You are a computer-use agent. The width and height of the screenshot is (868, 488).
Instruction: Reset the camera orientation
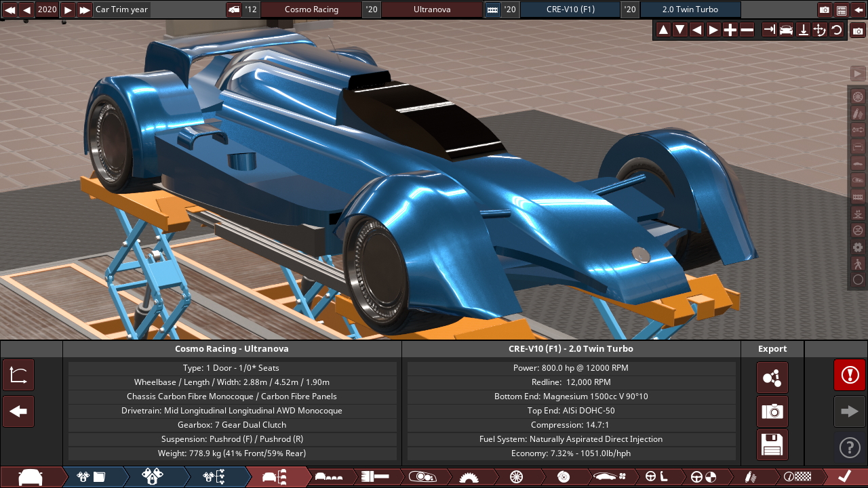click(837, 30)
